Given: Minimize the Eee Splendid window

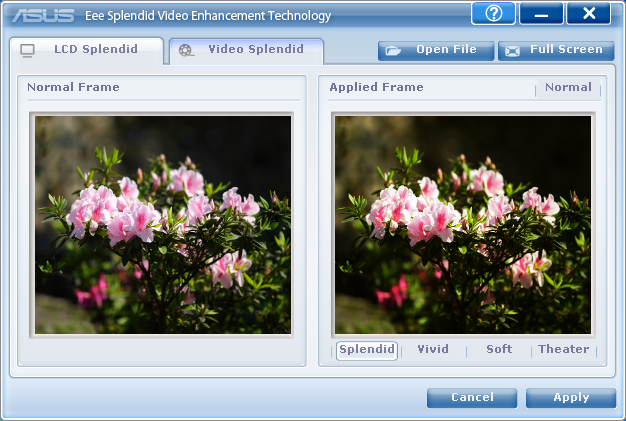Looking at the screenshot, I should point(541,14).
